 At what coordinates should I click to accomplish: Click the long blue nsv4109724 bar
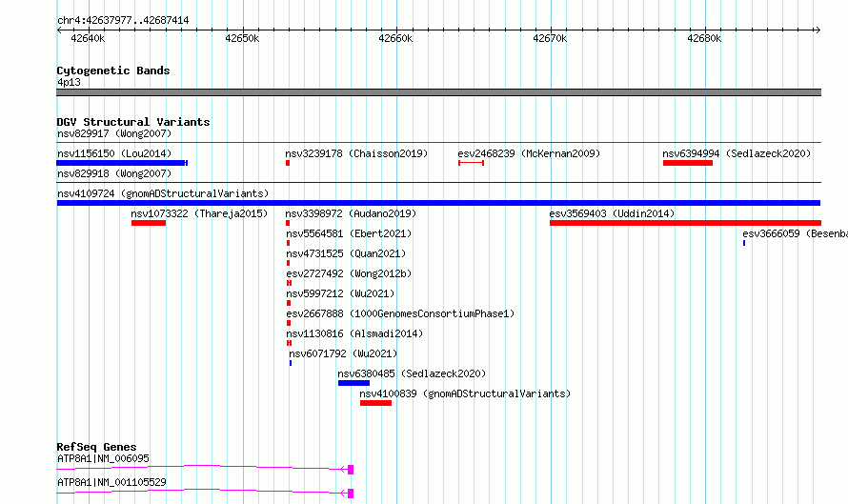[438, 203]
